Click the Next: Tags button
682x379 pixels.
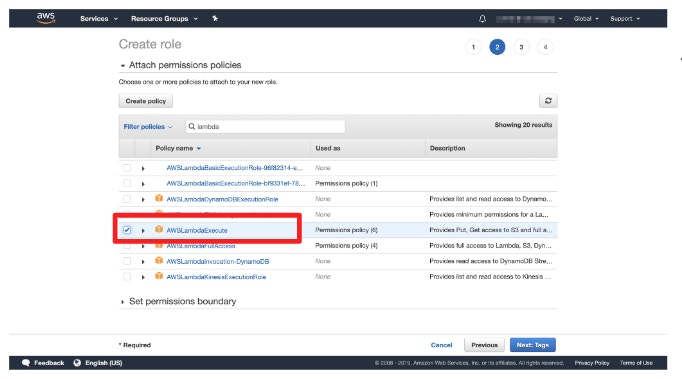pyautogui.click(x=533, y=345)
